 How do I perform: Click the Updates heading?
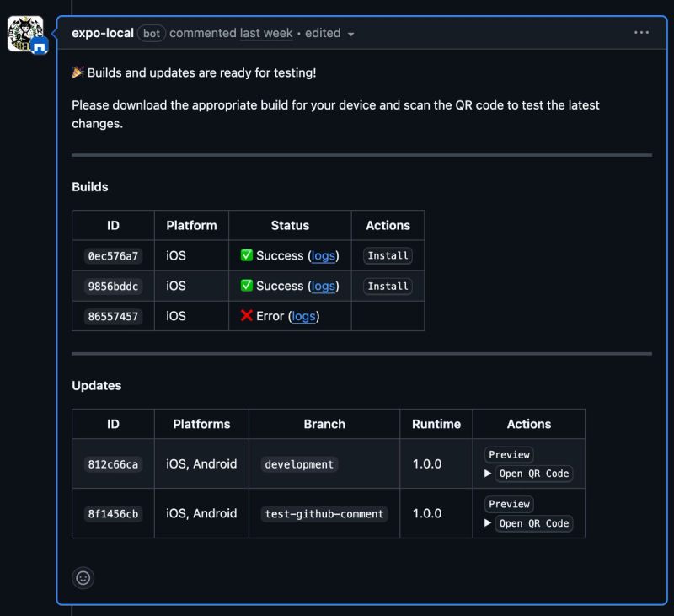point(97,386)
